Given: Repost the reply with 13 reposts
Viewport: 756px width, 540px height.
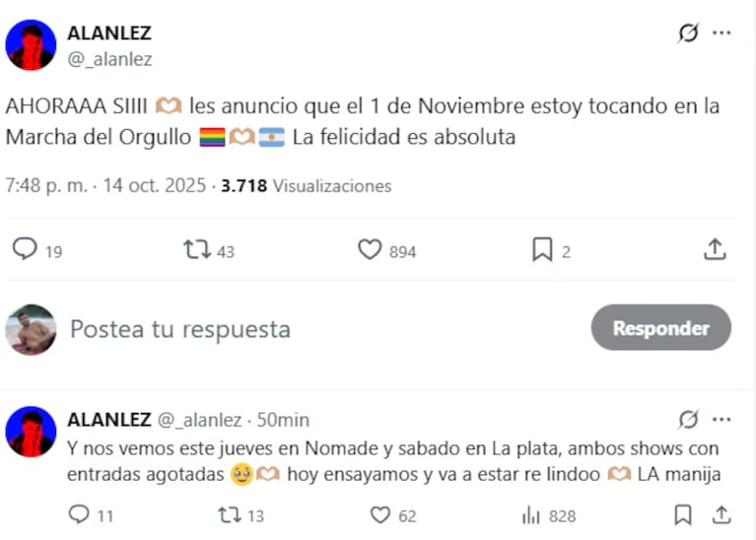Looking at the screenshot, I should pos(229,514).
